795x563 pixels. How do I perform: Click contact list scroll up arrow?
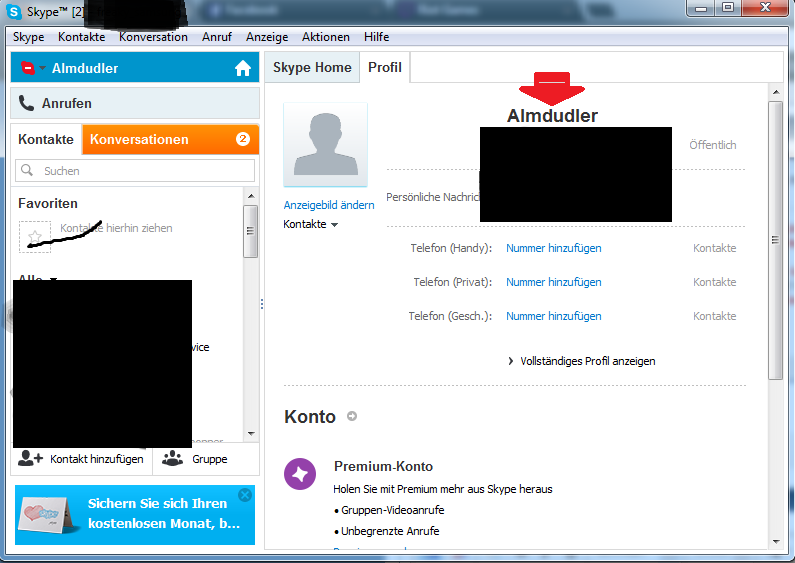pos(250,196)
